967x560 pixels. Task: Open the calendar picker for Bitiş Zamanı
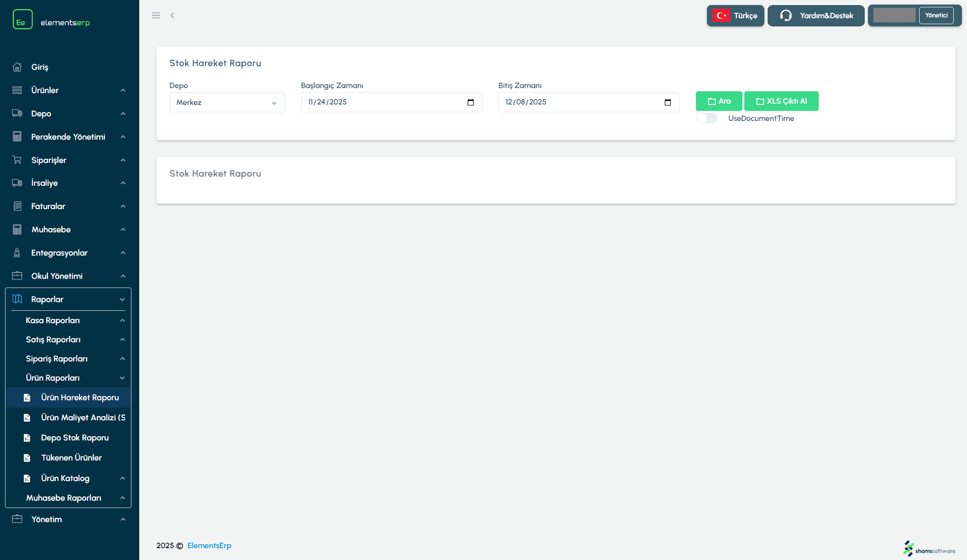668,102
